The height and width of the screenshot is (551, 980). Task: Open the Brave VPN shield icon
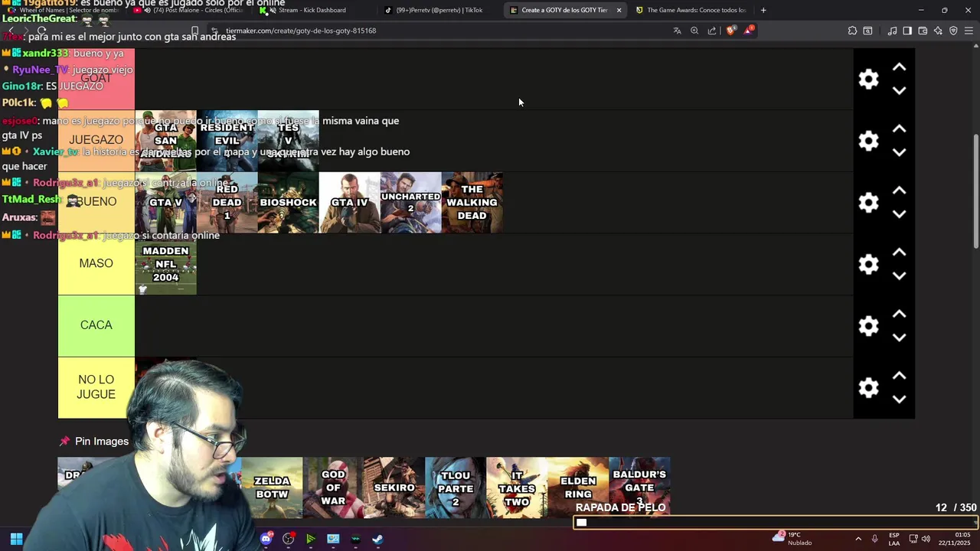pos(953,31)
